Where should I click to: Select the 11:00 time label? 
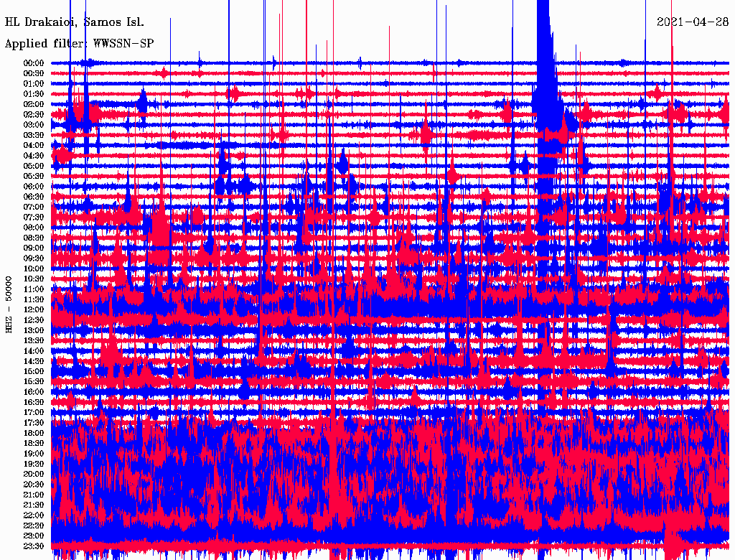[x=34, y=289]
